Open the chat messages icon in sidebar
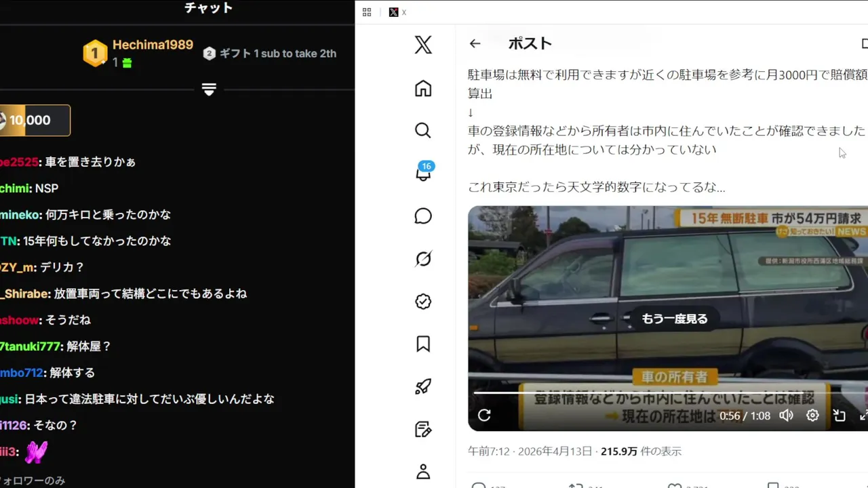868x488 pixels. point(423,216)
